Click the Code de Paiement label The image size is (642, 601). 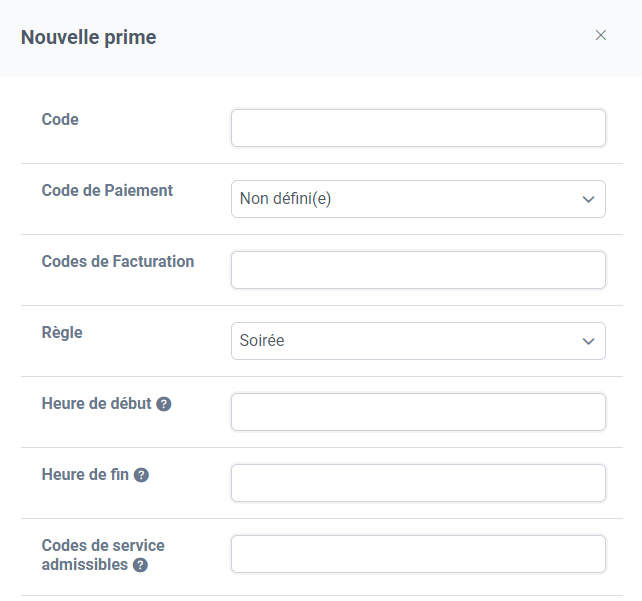tap(107, 190)
